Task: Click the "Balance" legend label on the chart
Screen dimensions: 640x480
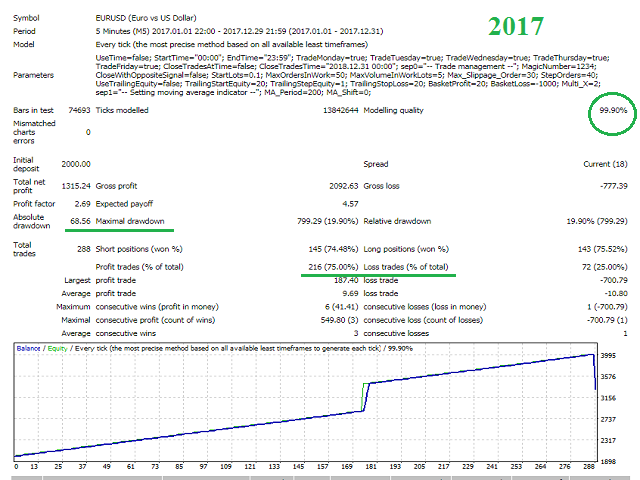Action: [28, 349]
